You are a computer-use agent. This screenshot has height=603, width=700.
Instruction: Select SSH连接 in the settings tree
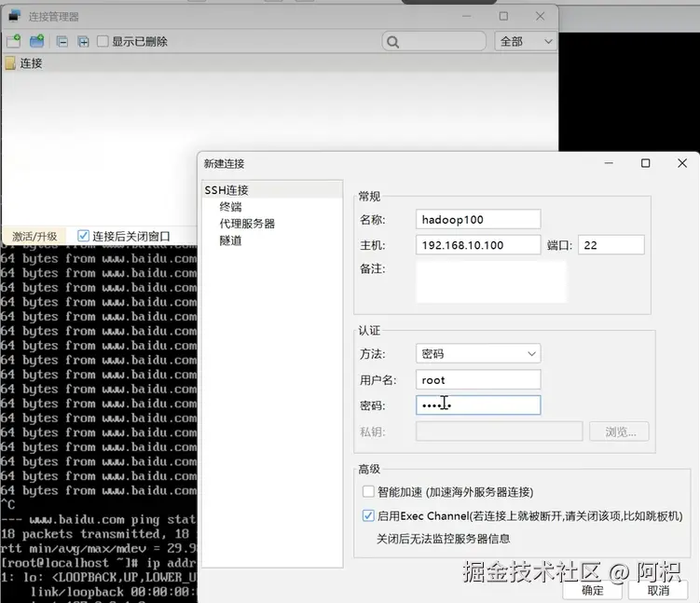pyautogui.click(x=226, y=190)
